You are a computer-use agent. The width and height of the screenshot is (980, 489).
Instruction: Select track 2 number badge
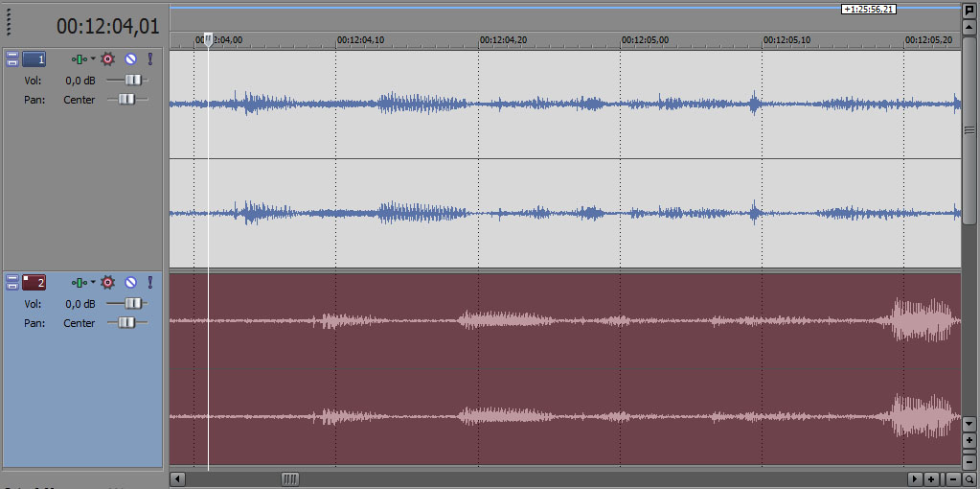34,283
